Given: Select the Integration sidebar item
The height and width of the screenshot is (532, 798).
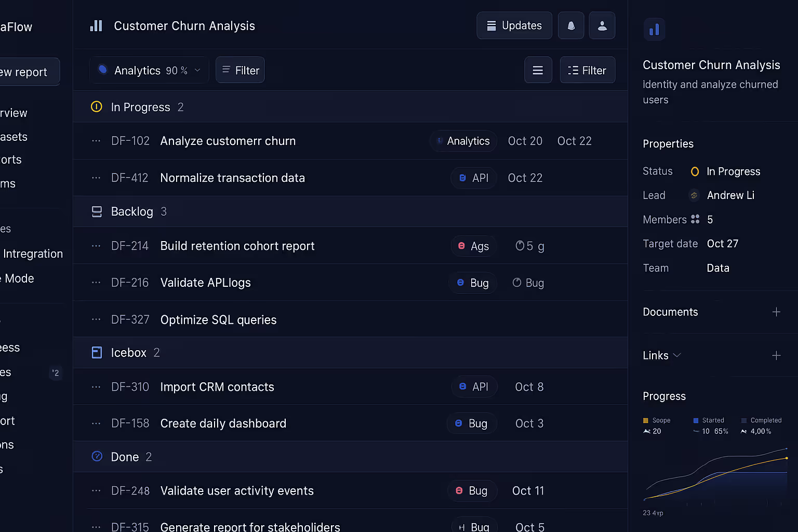Looking at the screenshot, I should 32,254.
